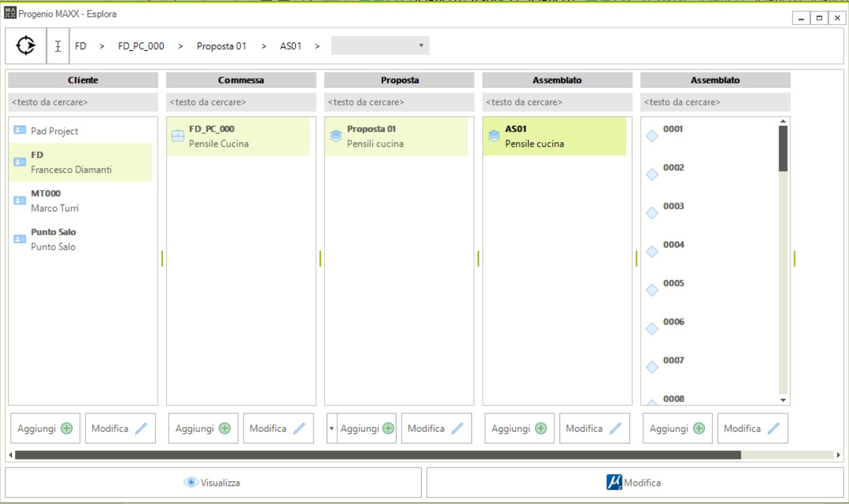Click the diamond icon of item 0006
Screen dimensions: 849x504
click(x=653, y=328)
